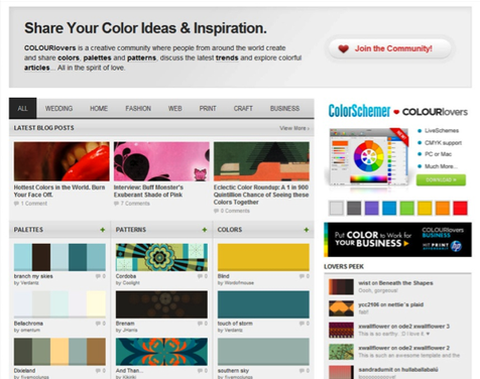Click comment icon next to branch my skies

[98, 276]
